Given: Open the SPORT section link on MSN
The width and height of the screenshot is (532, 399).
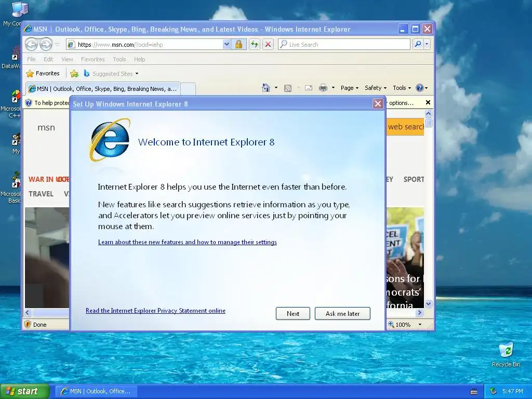Looking at the screenshot, I should click(x=414, y=179).
